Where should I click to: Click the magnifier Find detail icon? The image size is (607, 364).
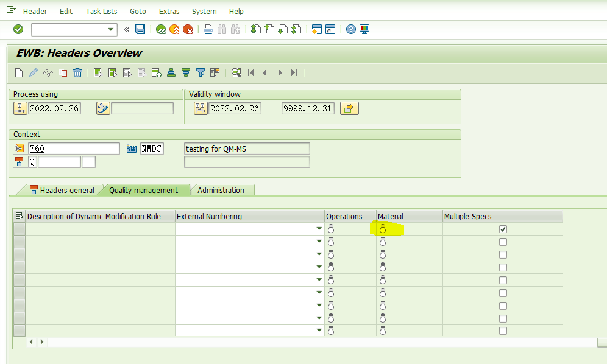[236, 72]
